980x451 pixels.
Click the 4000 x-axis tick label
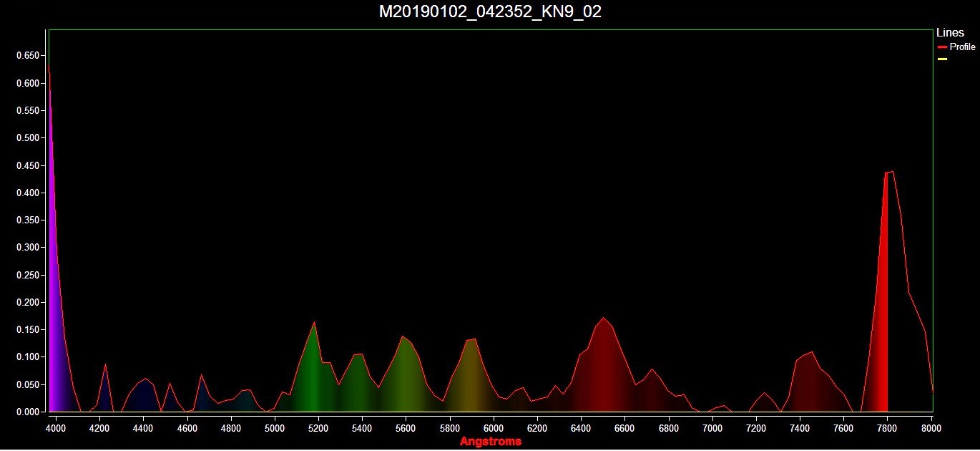tap(56, 428)
